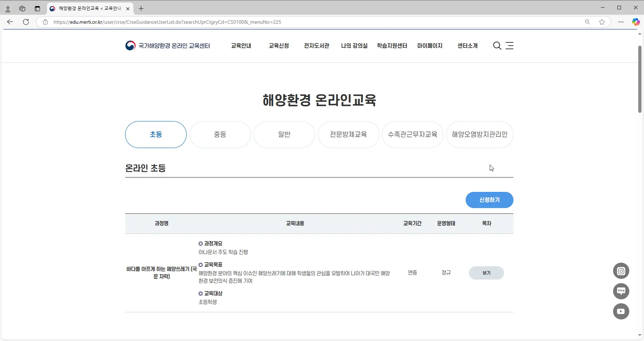Viewport: 644px width, 341px height.
Task: Open the Naver blog icon
Action: coord(621,291)
